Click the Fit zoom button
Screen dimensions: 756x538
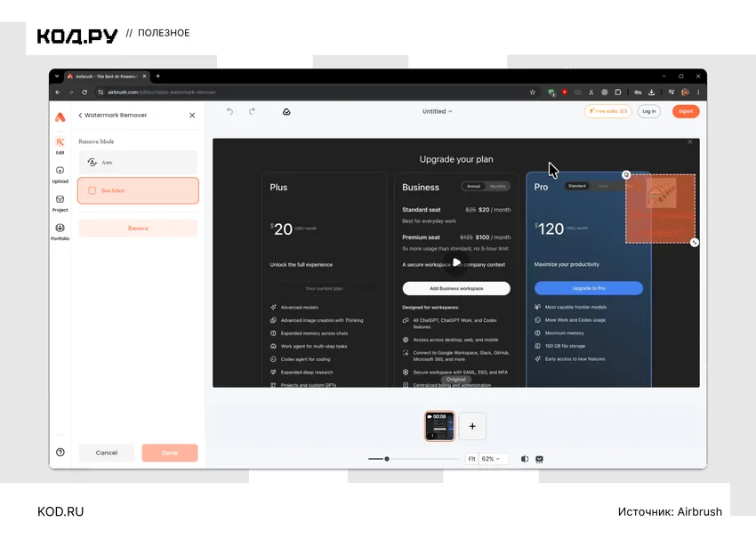click(471, 459)
